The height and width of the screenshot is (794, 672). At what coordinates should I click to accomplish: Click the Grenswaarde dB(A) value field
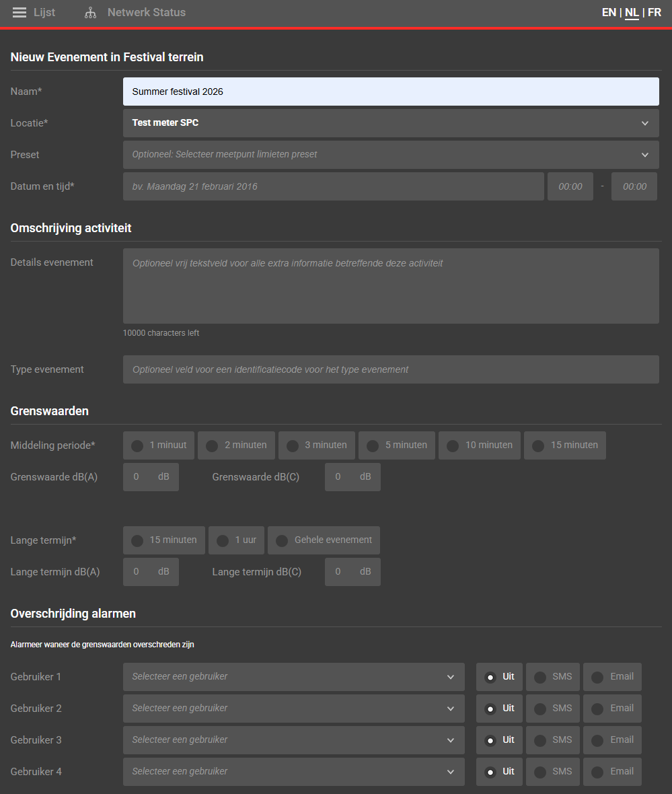137,477
